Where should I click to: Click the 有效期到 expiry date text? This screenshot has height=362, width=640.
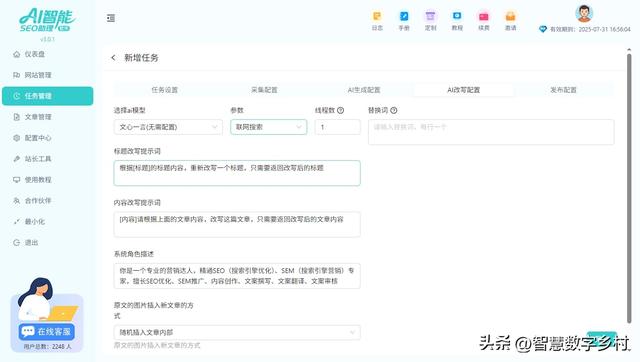pos(590,29)
